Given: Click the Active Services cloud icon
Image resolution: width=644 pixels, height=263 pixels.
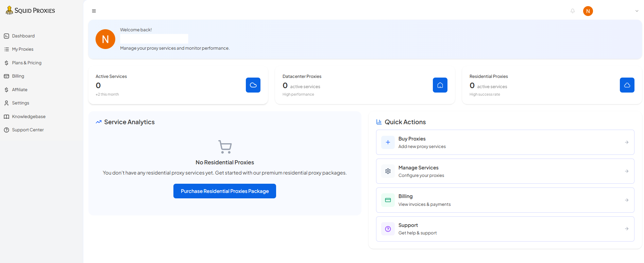Looking at the screenshot, I should [253, 85].
